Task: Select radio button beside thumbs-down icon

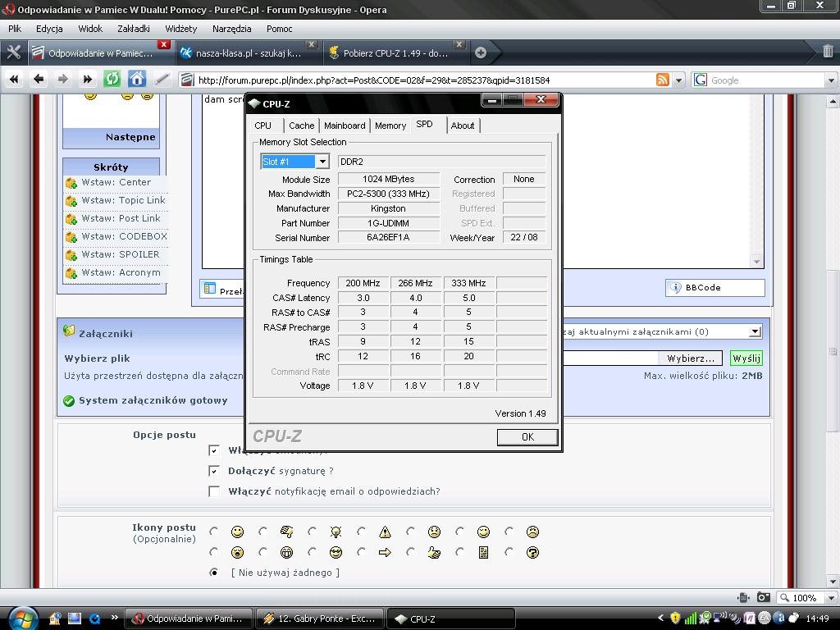Action: (262, 532)
